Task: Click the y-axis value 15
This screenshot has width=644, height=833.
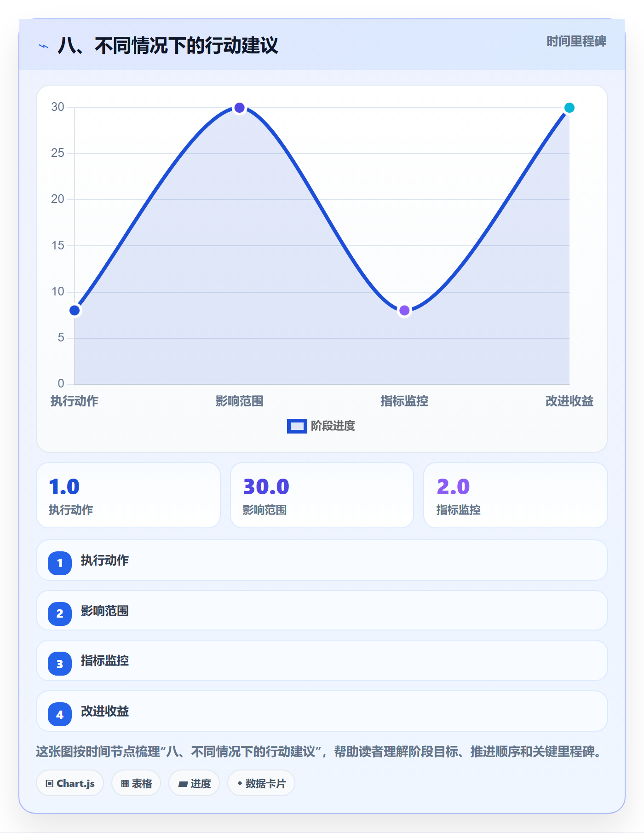Action: click(x=57, y=246)
